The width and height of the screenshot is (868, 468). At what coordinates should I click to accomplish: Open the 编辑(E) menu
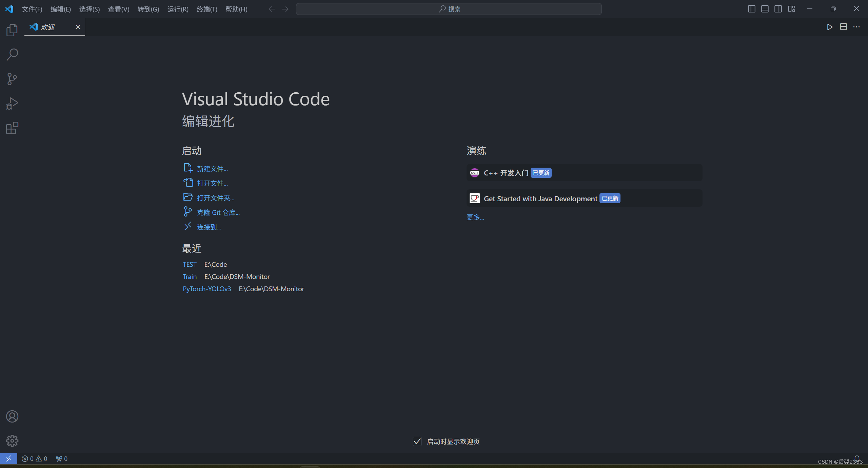(61, 9)
